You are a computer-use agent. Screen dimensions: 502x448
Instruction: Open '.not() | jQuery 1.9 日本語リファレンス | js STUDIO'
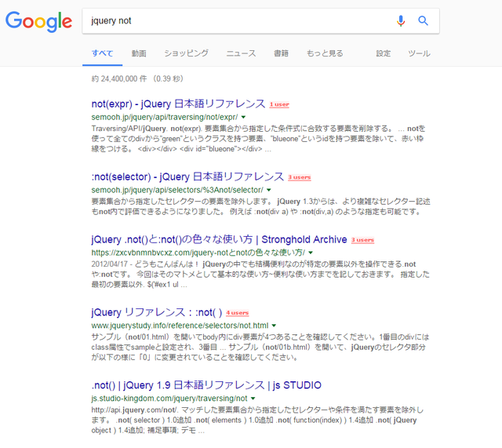(206, 385)
